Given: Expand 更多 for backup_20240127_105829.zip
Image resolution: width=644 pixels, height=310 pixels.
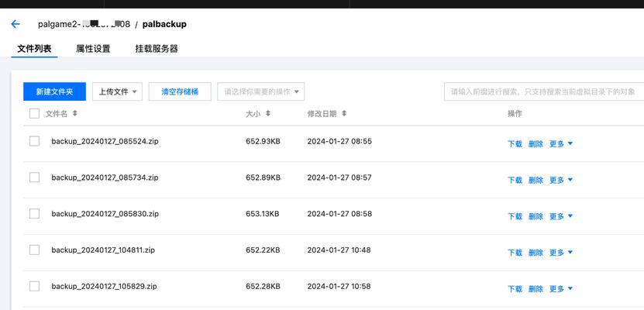Looking at the screenshot, I should (x=561, y=288).
